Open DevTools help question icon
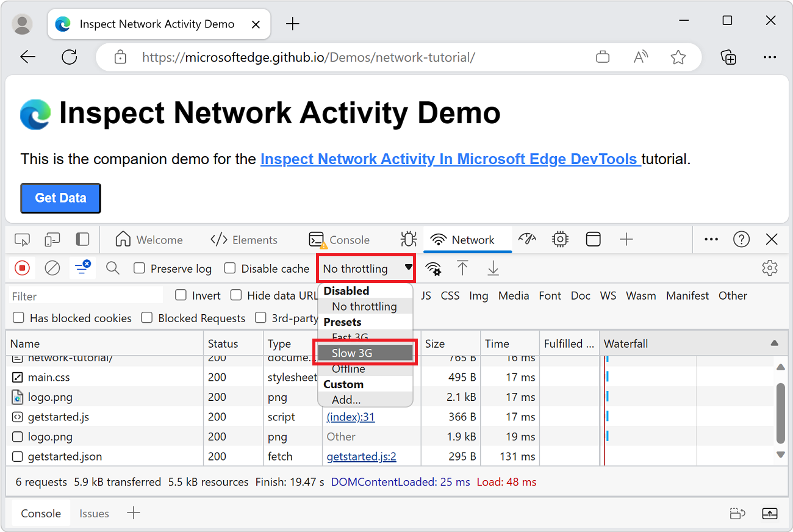 [x=741, y=240]
